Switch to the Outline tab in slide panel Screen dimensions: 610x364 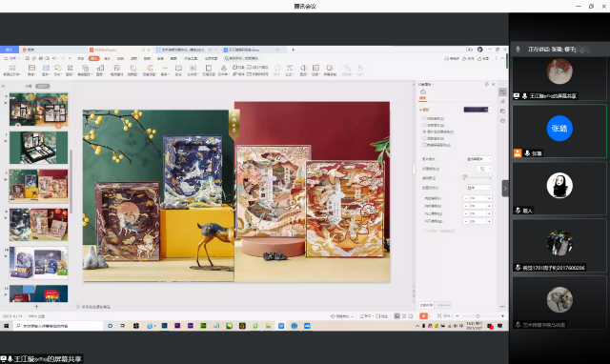pos(29,86)
